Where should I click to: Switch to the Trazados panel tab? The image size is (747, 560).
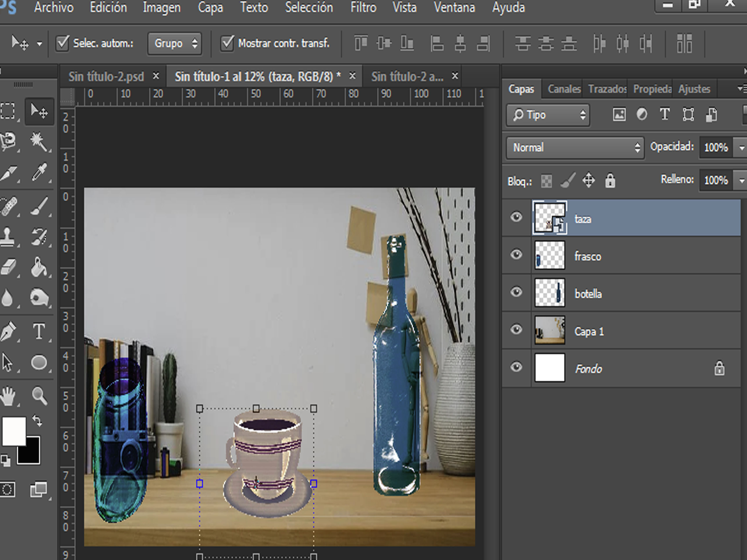click(607, 89)
